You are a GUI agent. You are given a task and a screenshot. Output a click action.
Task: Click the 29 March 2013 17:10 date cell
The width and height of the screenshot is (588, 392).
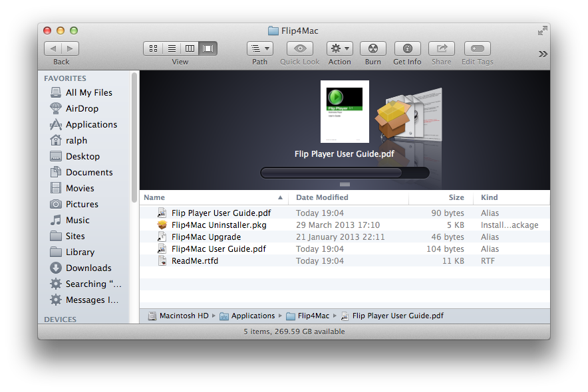click(x=338, y=225)
